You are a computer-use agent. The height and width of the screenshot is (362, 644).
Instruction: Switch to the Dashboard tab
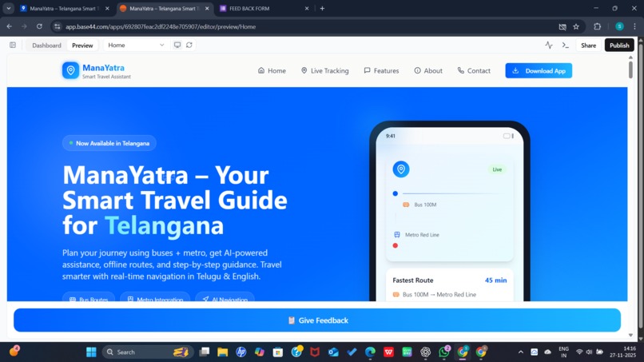(46, 46)
